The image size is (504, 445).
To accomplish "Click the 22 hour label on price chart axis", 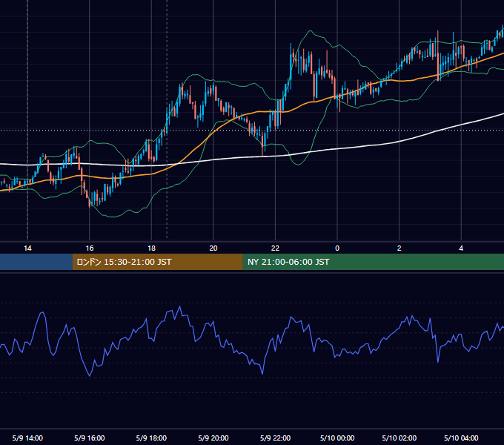I will 275,248.
